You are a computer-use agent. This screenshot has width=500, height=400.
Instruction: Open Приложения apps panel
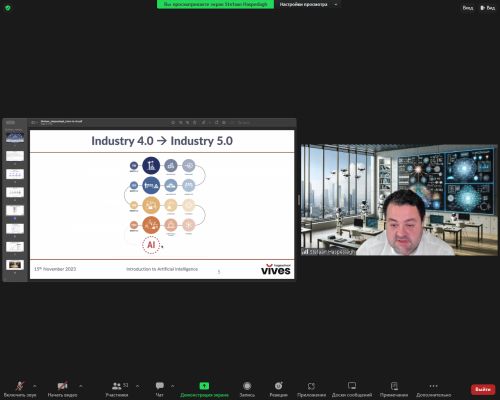311,389
